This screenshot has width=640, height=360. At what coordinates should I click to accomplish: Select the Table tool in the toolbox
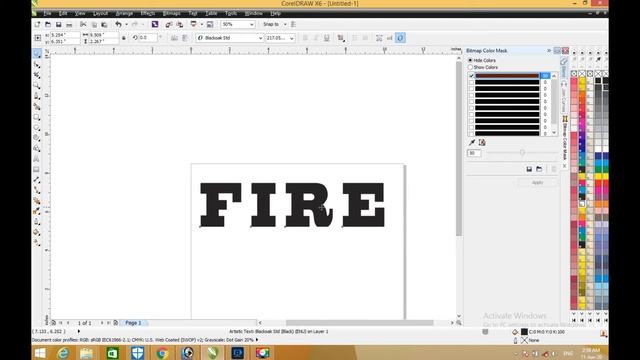click(37, 169)
